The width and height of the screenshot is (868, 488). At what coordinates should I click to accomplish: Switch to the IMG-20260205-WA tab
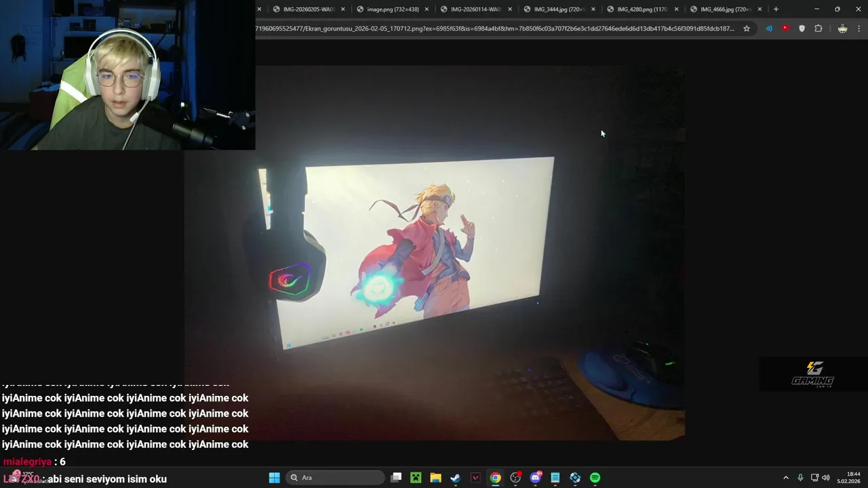coord(309,9)
